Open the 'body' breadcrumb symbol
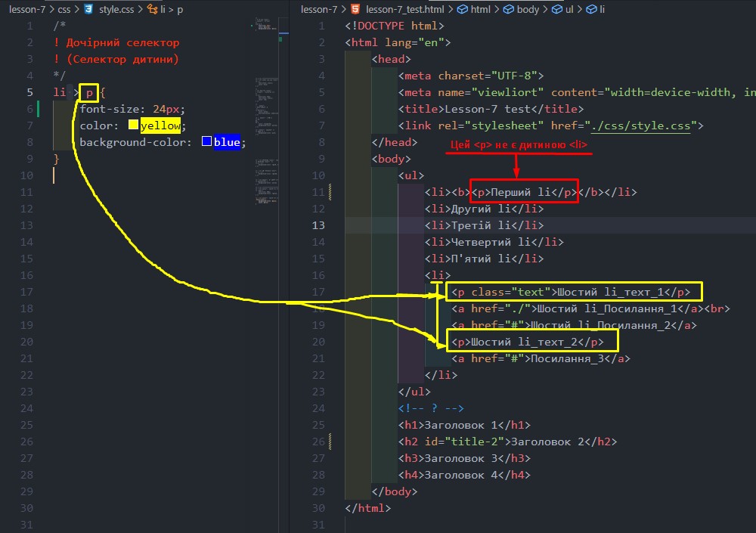 coord(528,9)
